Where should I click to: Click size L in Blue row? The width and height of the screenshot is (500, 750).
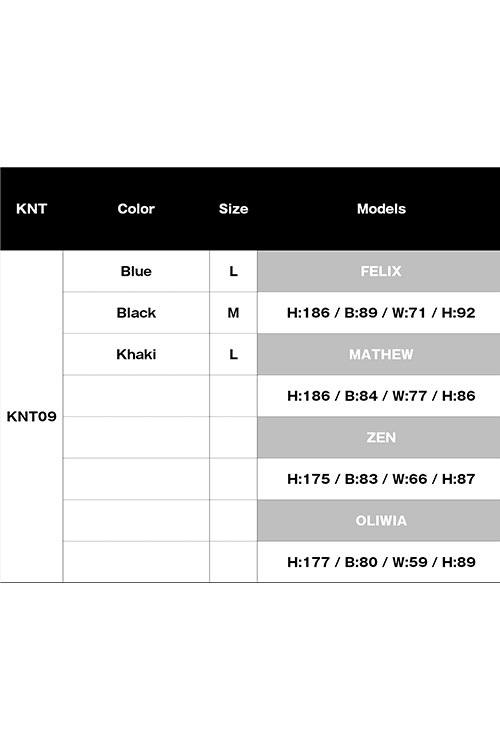click(x=233, y=271)
